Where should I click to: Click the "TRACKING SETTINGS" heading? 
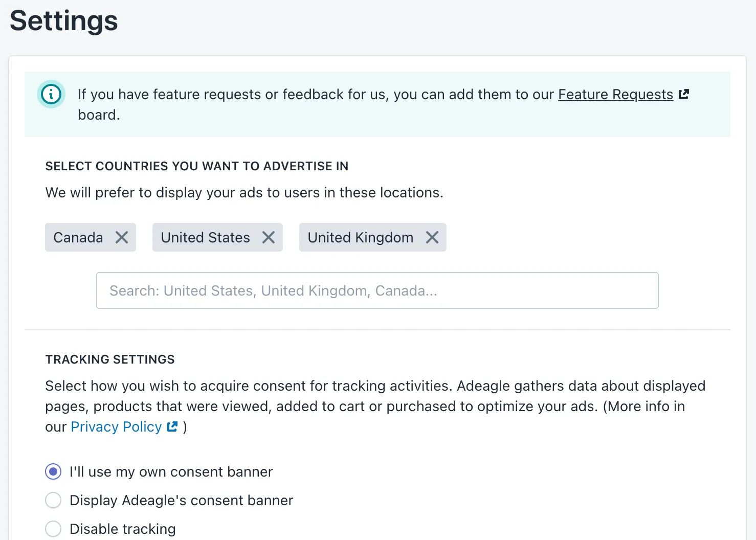point(110,359)
